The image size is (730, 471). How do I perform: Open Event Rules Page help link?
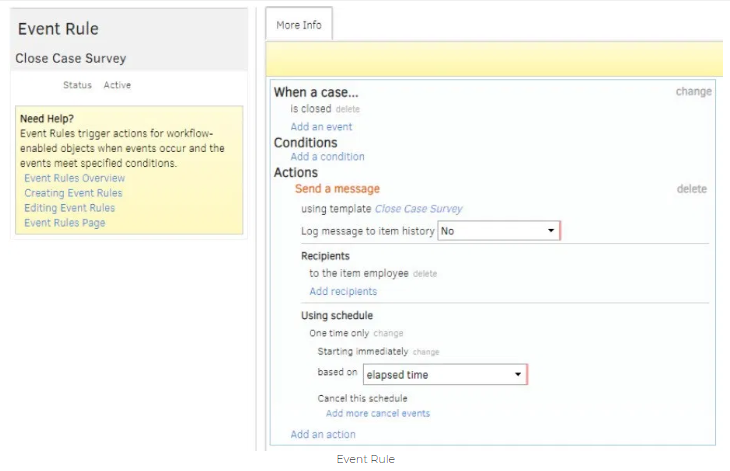coord(65,223)
